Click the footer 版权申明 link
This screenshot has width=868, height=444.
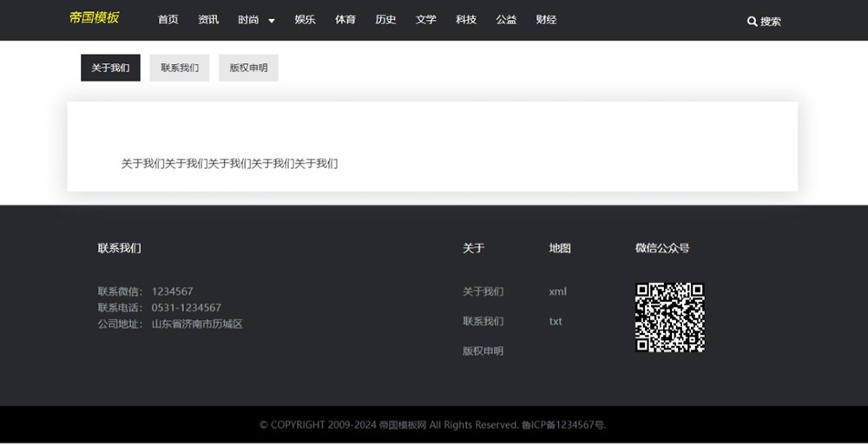coord(483,351)
